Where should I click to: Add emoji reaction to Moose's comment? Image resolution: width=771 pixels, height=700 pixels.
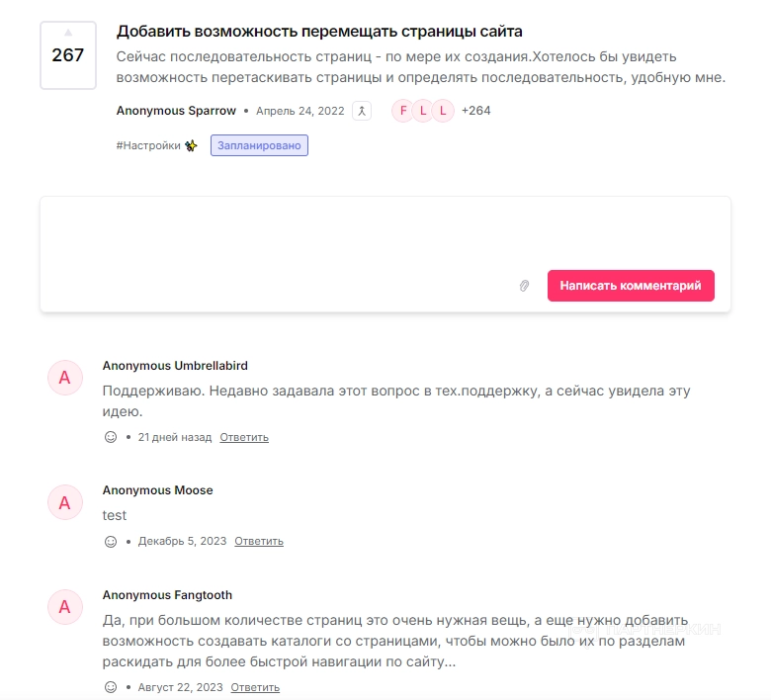(x=111, y=541)
